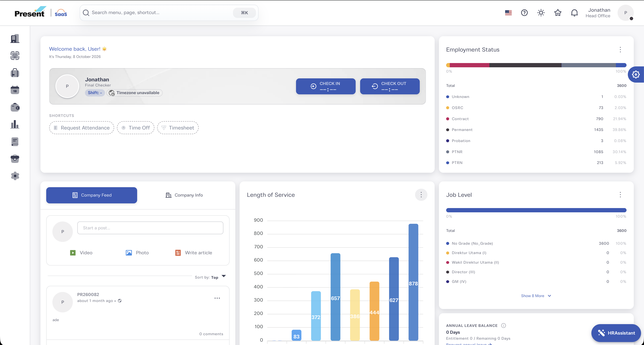
Task: Open Jonathan's profile avatar in header
Action: point(625,13)
